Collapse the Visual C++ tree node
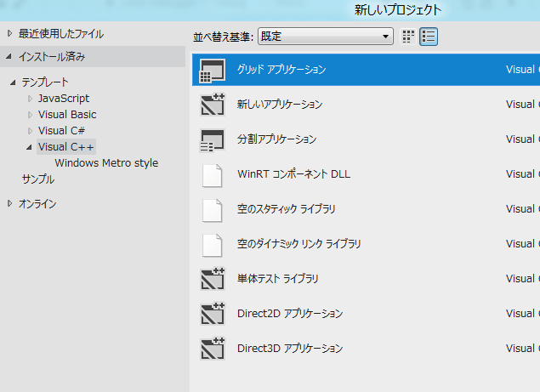540x392 pixels. point(30,147)
